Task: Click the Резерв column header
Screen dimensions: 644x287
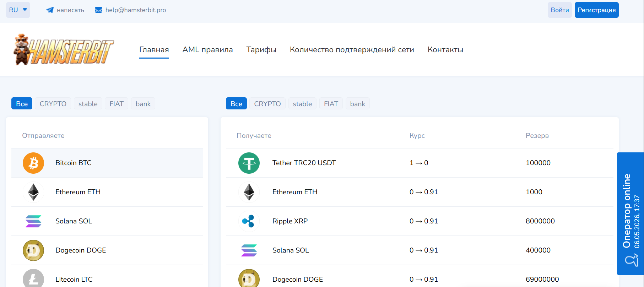Action: click(x=537, y=136)
